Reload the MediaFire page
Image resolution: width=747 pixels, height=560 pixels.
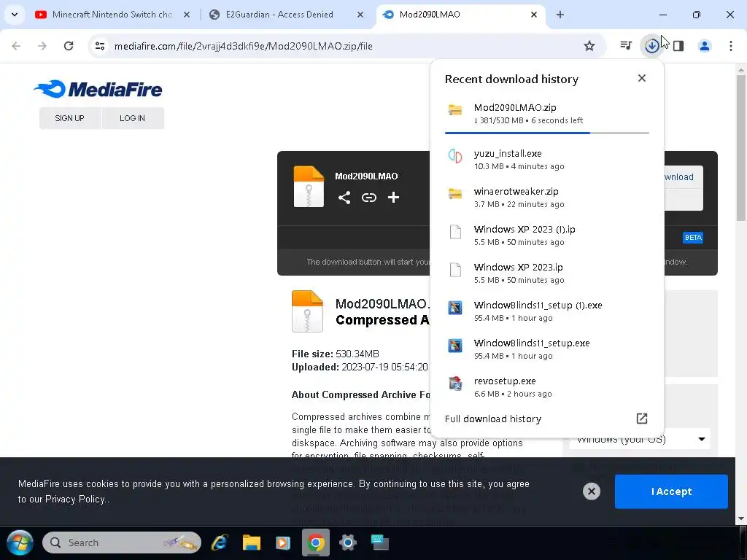pyautogui.click(x=69, y=46)
